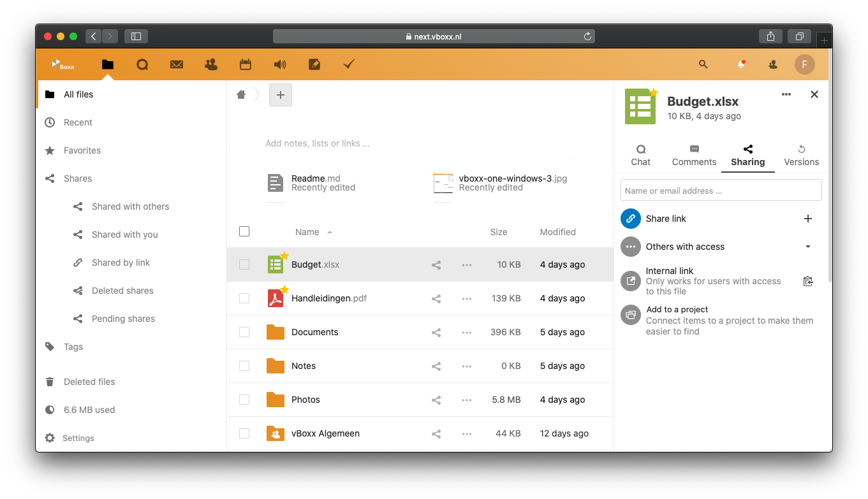Click the vBoxx logo

coord(63,64)
